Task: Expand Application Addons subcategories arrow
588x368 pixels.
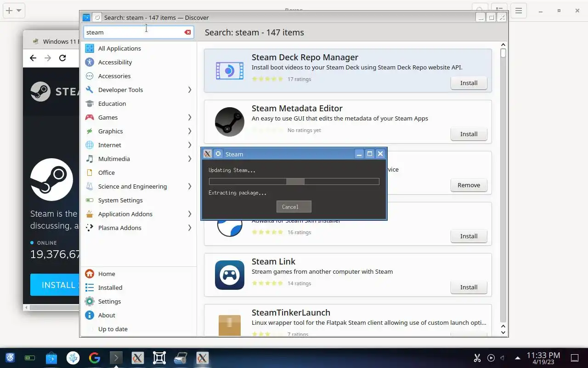Action: (189, 214)
